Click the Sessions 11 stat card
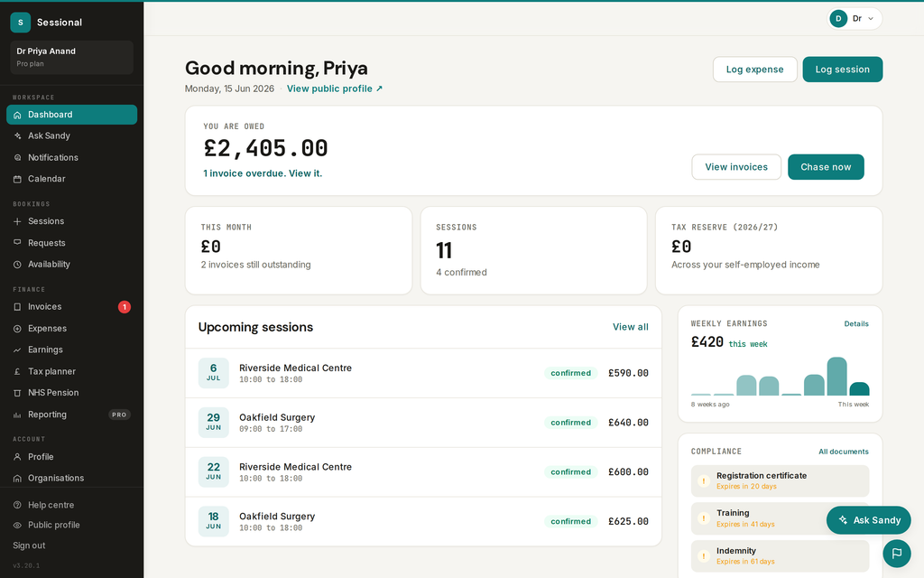 [534, 250]
